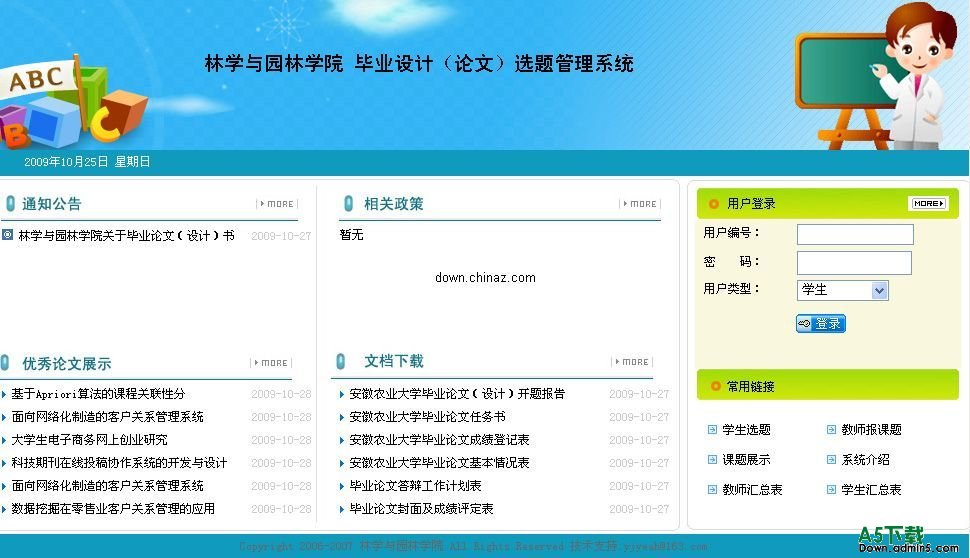Viewport: 970px width, 558px height.
Task: Click bullet arrow before 毕业论文答辩工作计划表
Action: coord(341,487)
